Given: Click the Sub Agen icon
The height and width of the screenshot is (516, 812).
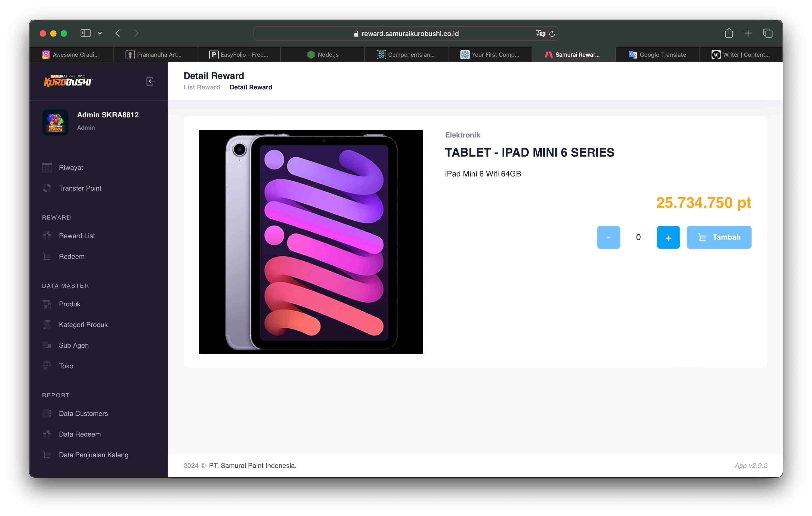Looking at the screenshot, I should (47, 345).
